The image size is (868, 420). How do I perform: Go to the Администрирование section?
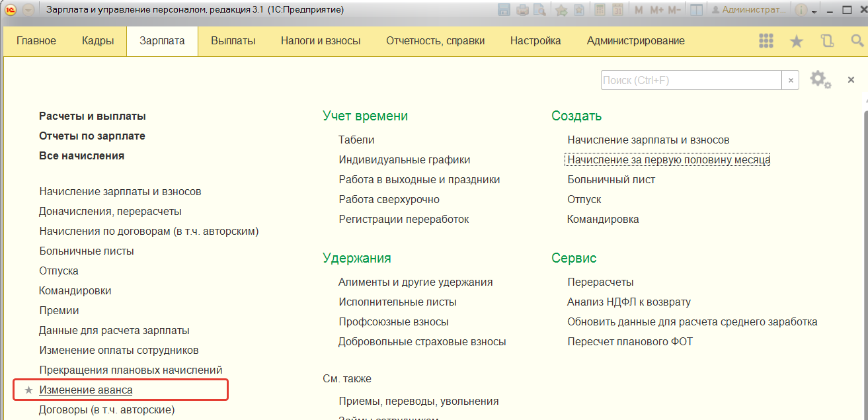pos(635,41)
